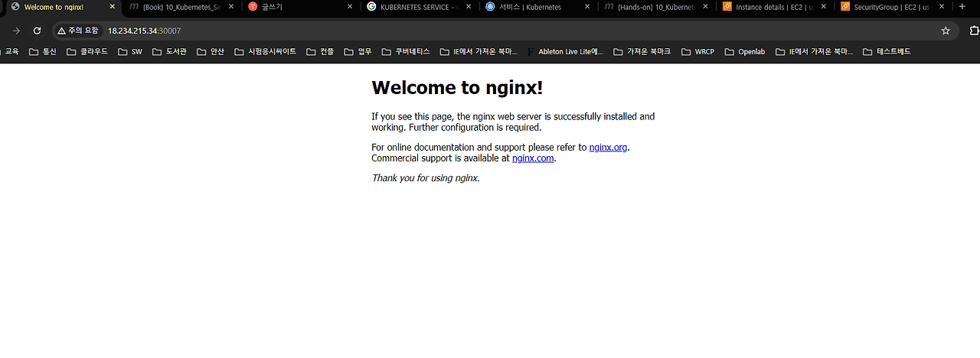
Task: Close the KUBERNETES SERVICE tab
Action: (469, 7)
